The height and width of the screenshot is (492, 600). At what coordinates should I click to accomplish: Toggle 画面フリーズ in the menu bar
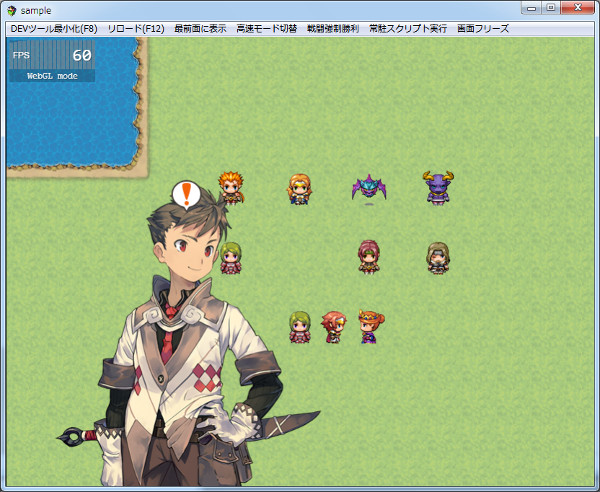(483, 29)
